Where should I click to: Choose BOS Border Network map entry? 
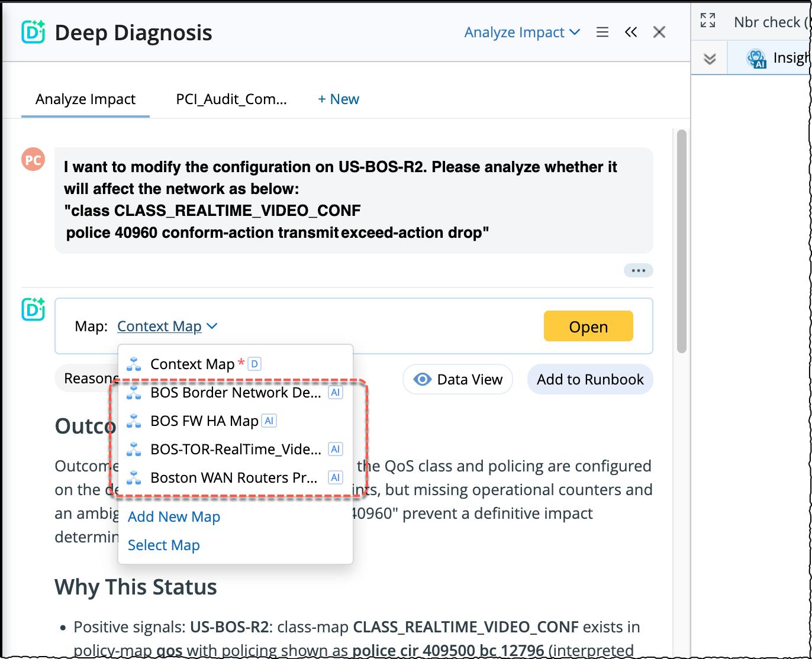click(x=236, y=393)
